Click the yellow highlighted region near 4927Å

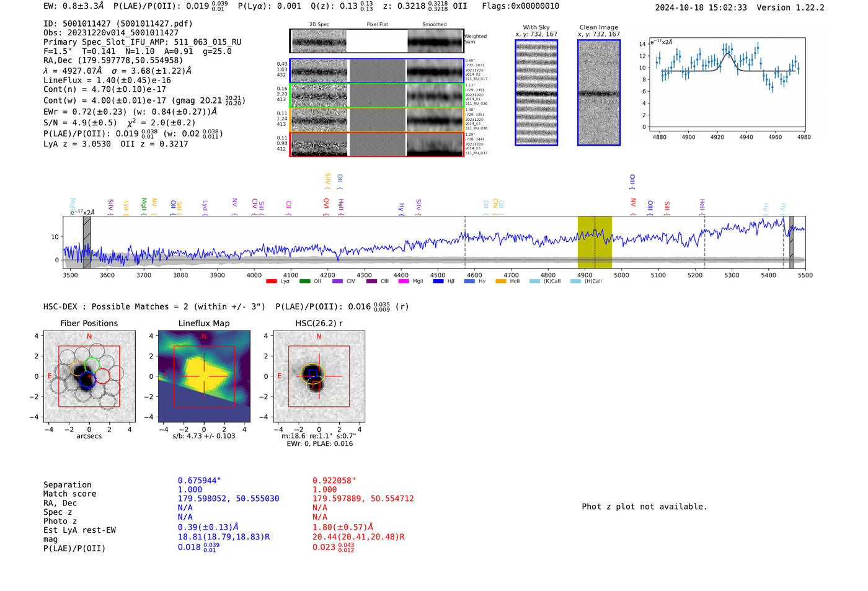click(x=595, y=242)
